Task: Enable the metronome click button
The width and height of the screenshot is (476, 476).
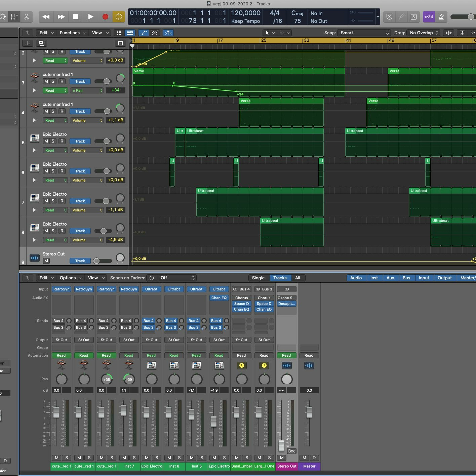Action: (441, 17)
